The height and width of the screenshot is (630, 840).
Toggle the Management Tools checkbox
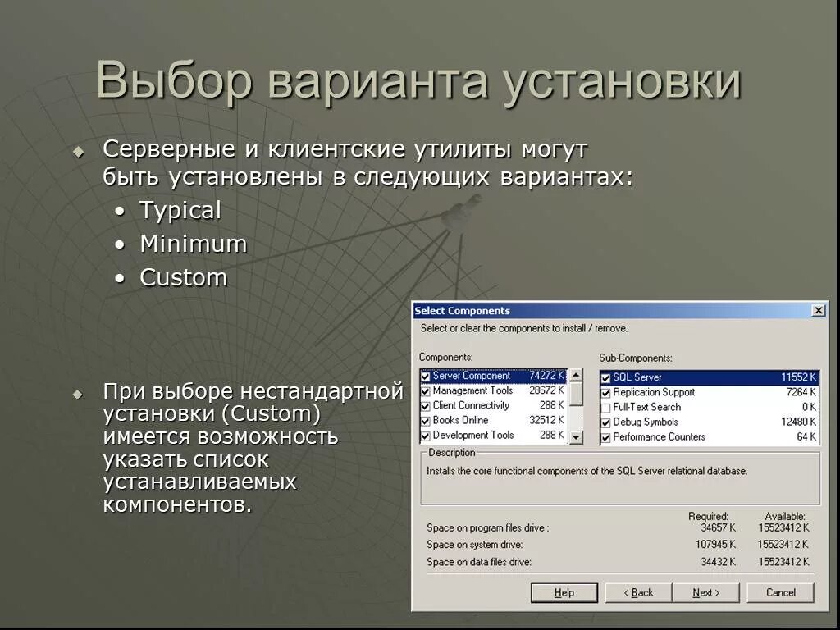426,391
